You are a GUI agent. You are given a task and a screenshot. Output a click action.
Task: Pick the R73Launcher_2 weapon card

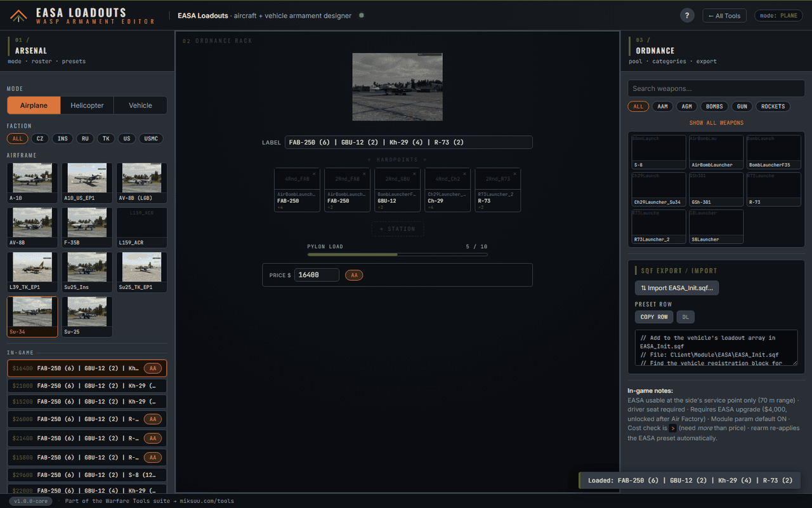[x=658, y=226]
